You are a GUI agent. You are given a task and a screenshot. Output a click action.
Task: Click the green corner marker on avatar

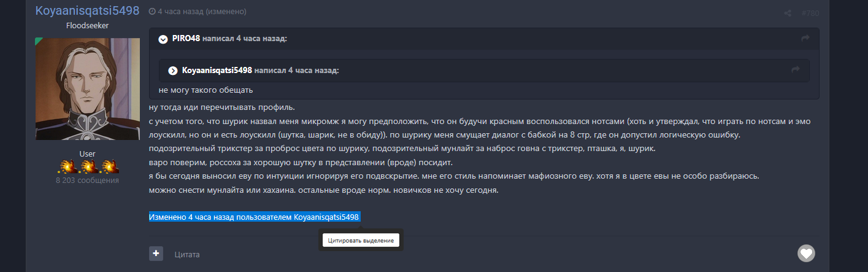pos(38,41)
